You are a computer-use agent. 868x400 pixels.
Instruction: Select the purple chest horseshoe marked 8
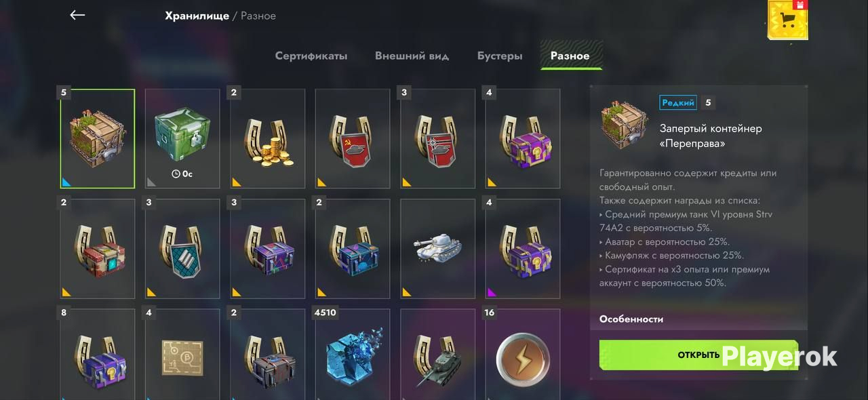(98, 354)
